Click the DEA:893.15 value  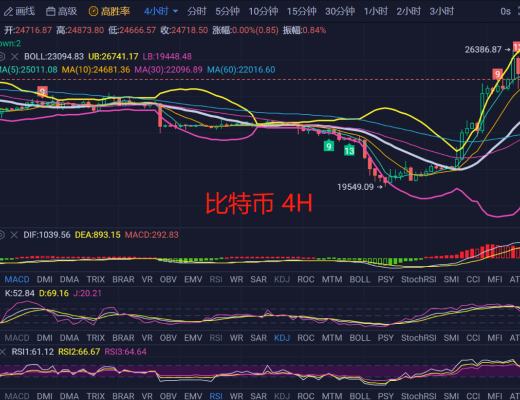point(97,235)
